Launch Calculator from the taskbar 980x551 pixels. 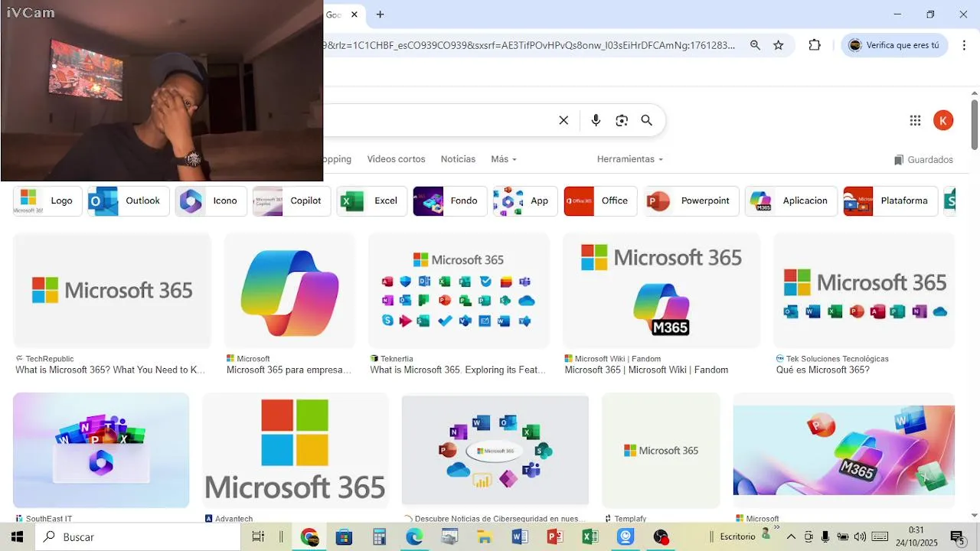click(x=379, y=537)
